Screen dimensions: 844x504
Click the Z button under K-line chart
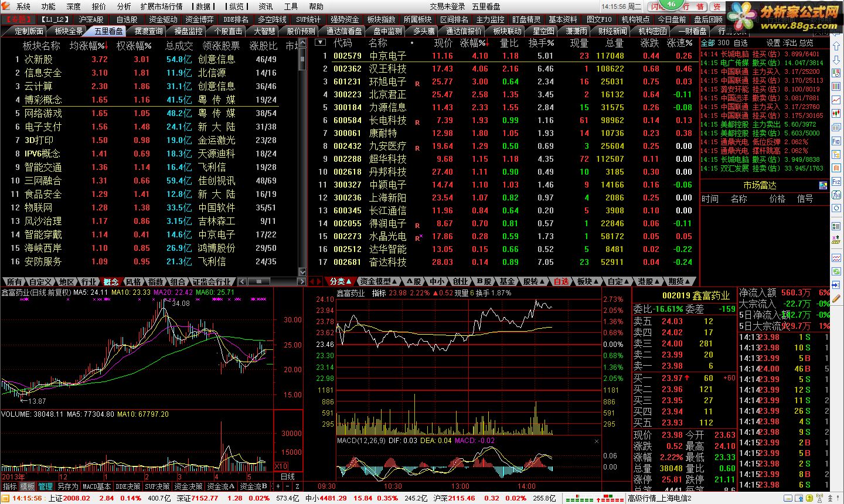pos(297,486)
